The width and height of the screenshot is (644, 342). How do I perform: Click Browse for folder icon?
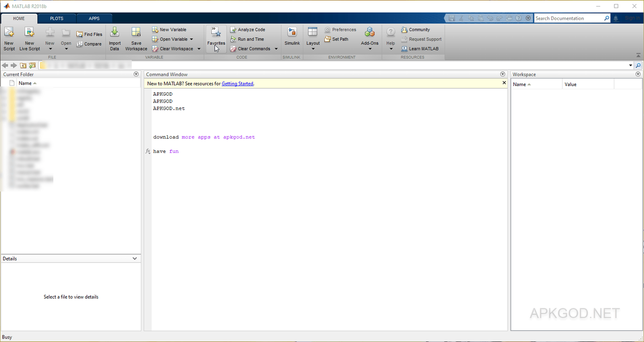(32, 65)
